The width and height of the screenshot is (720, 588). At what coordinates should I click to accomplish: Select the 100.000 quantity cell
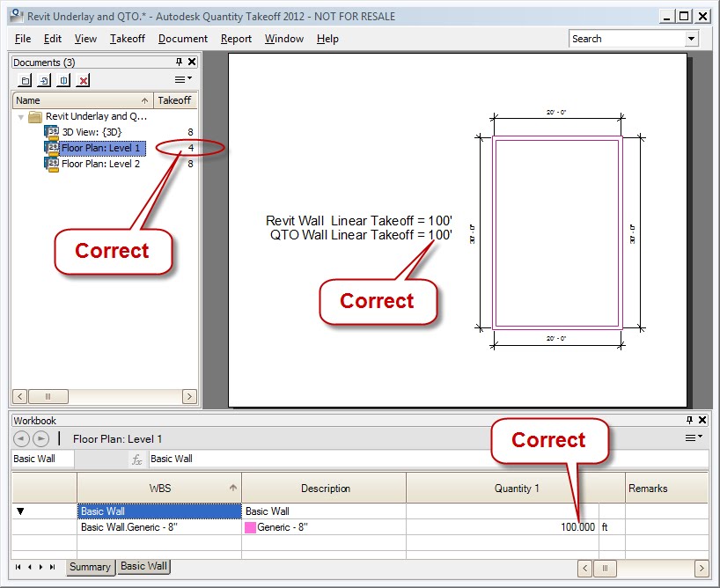click(x=503, y=527)
